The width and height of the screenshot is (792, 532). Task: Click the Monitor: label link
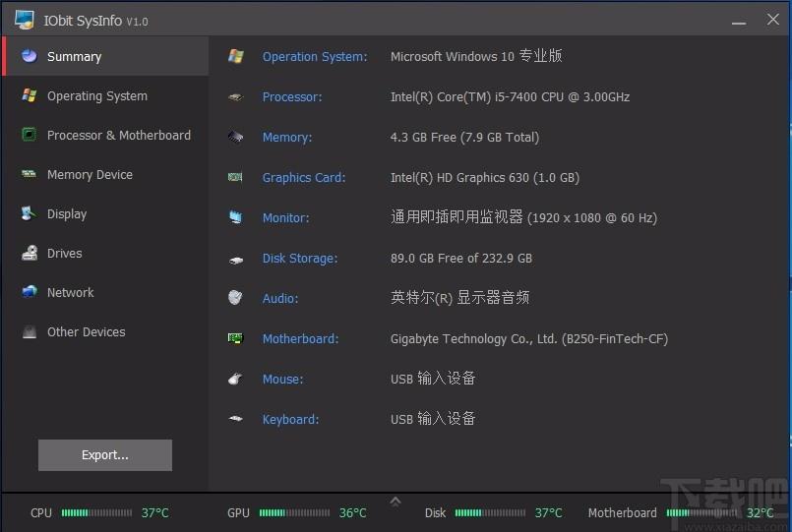coord(285,218)
